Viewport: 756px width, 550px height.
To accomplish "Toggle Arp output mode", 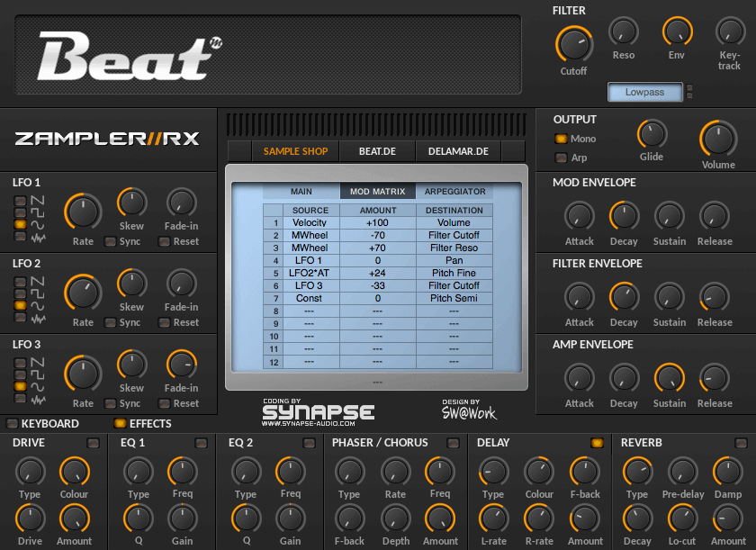I will click(561, 158).
